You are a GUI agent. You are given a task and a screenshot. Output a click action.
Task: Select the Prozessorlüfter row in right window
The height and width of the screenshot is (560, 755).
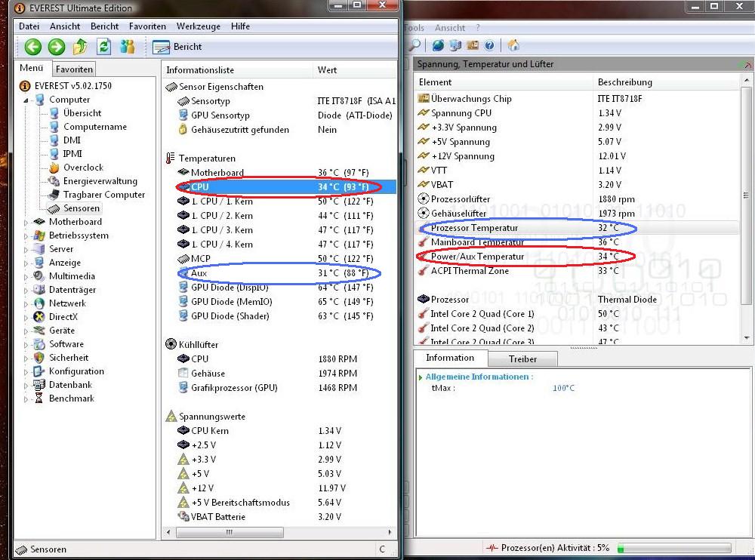point(577,198)
